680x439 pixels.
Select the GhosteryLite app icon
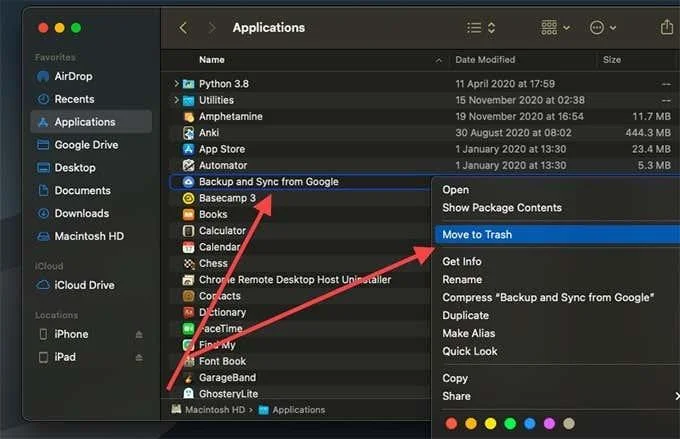[x=188, y=394]
